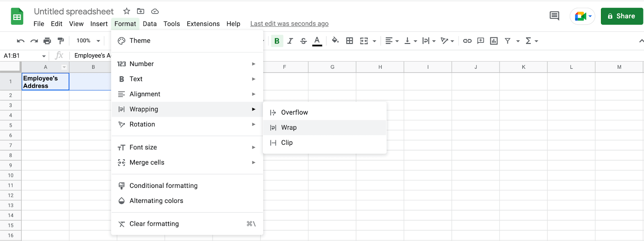The width and height of the screenshot is (644, 241).
Task: Open the comment history icon
Action: (x=554, y=16)
